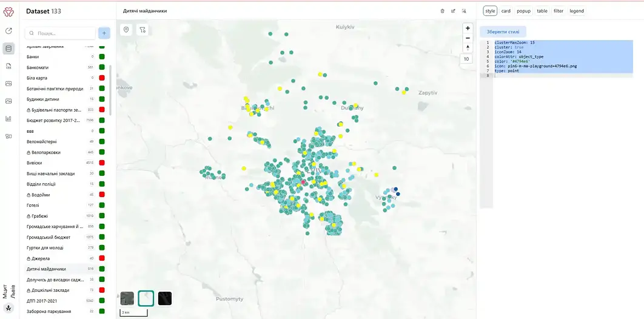Click the app logo in the sidebar

tap(8, 12)
